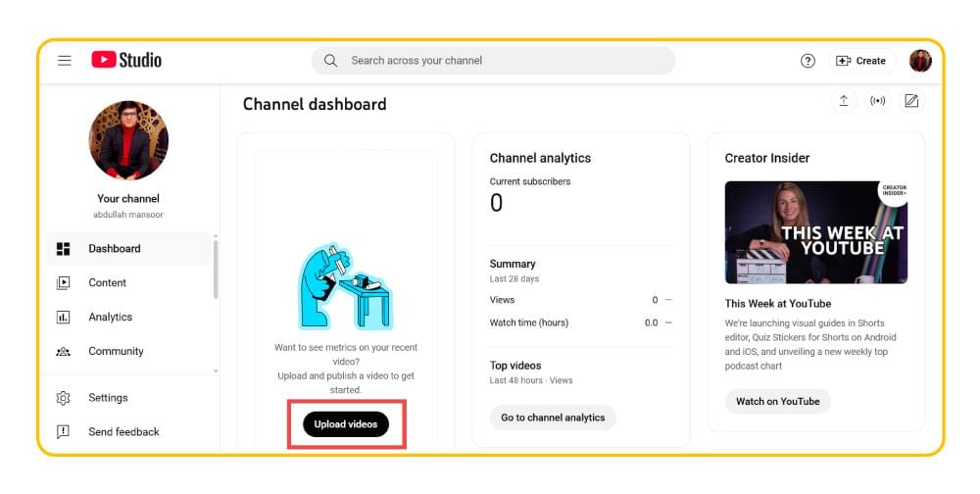980x494 pixels.
Task: Click Watch on YouTube button
Action: pyautogui.click(x=777, y=402)
